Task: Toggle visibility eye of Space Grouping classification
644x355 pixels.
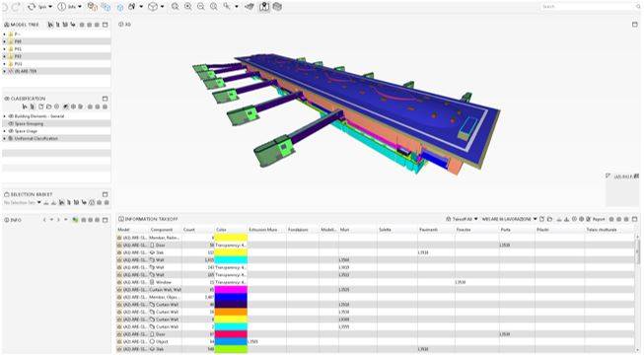Action: pos(11,123)
